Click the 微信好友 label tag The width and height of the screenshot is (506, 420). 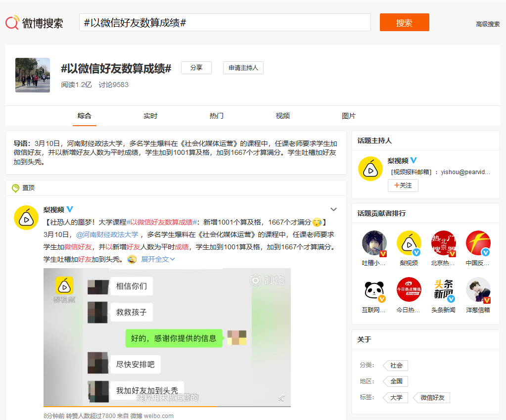pyautogui.click(x=432, y=398)
